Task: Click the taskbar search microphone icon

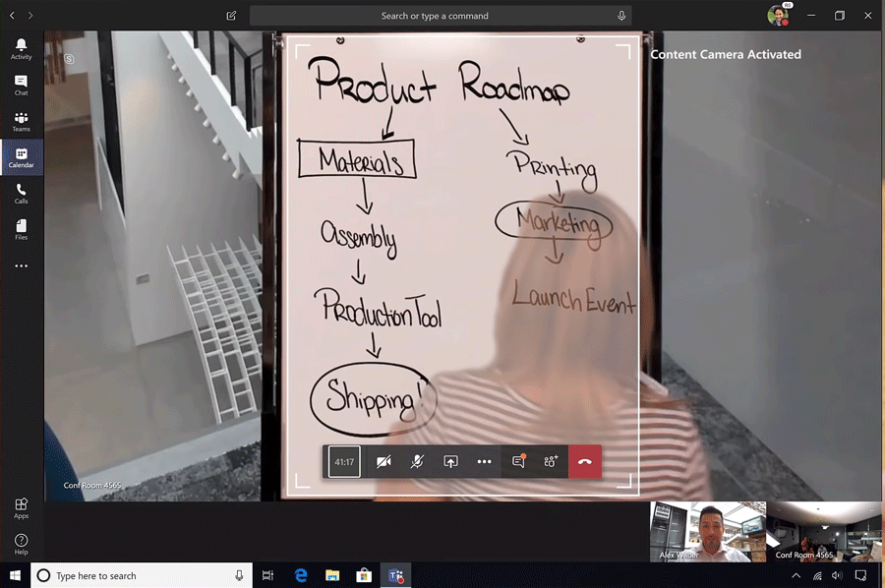Action: [239, 575]
